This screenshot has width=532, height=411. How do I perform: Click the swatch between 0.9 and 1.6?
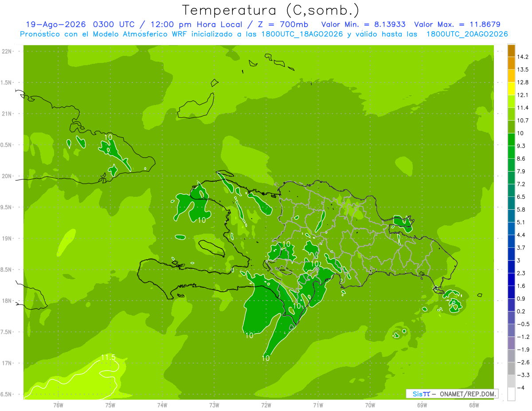511,292
